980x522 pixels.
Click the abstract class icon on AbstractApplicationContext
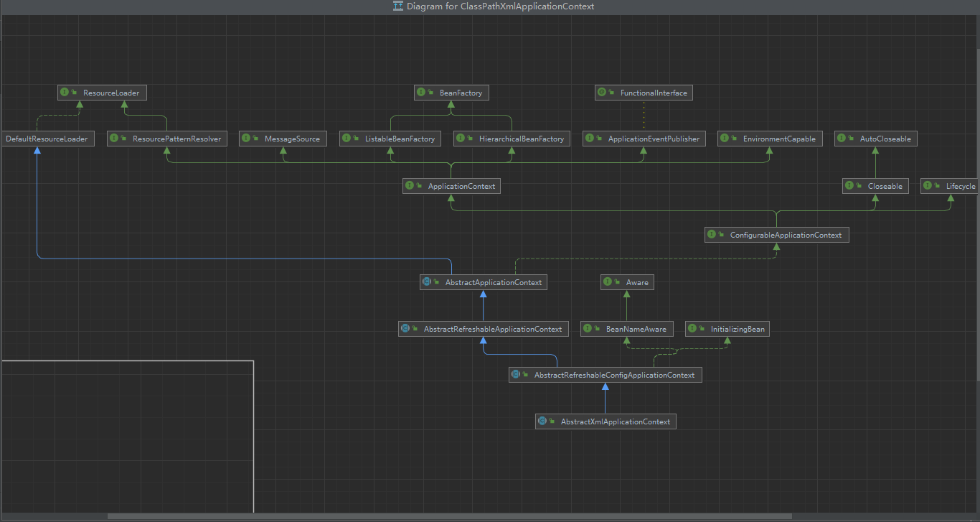point(427,282)
